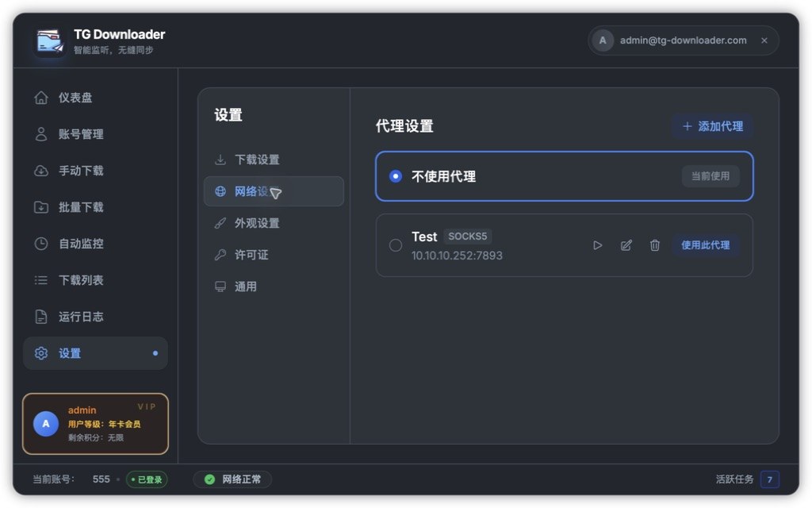Viewport: 812px width, 508px height.
Task: Click the current account number 555
Action: 101,479
